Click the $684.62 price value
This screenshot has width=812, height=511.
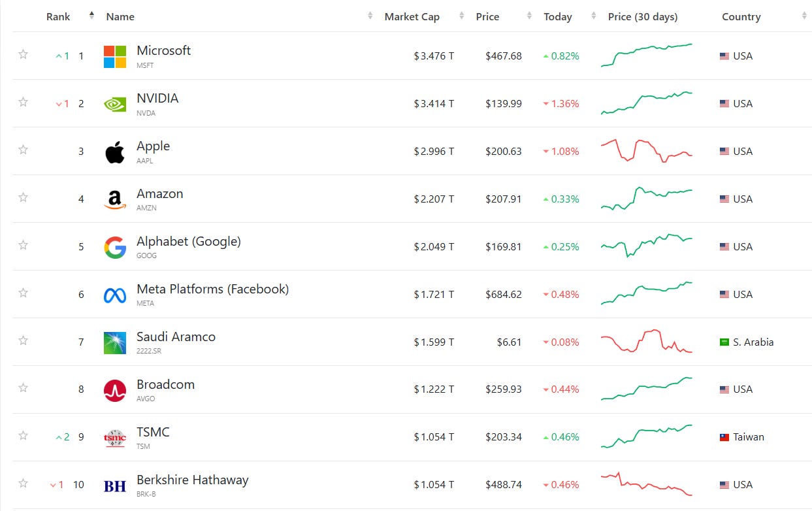pos(504,295)
